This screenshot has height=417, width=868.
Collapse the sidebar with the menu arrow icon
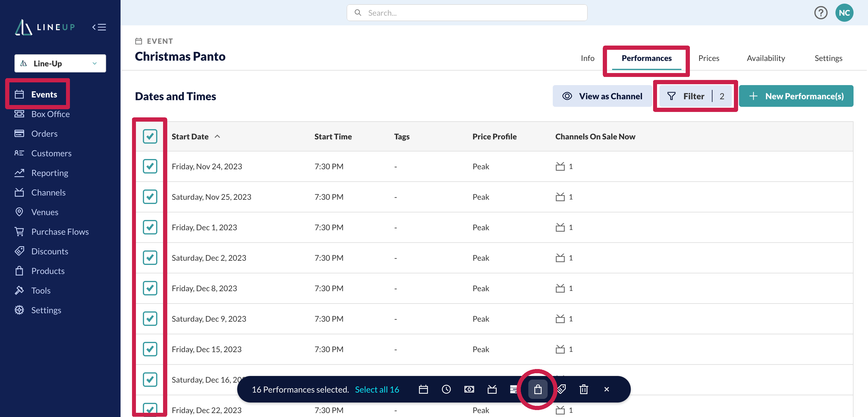pos(99,27)
